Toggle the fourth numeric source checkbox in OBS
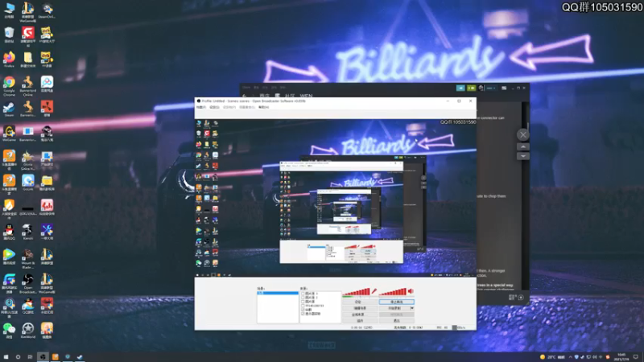 303,306
